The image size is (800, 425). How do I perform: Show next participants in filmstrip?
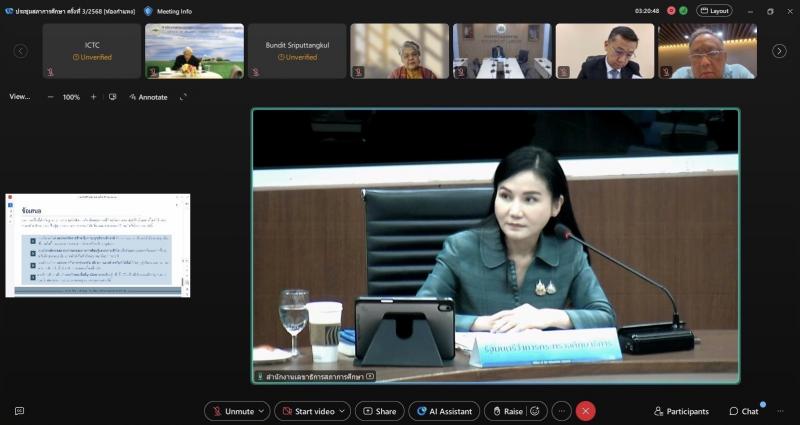tap(779, 51)
